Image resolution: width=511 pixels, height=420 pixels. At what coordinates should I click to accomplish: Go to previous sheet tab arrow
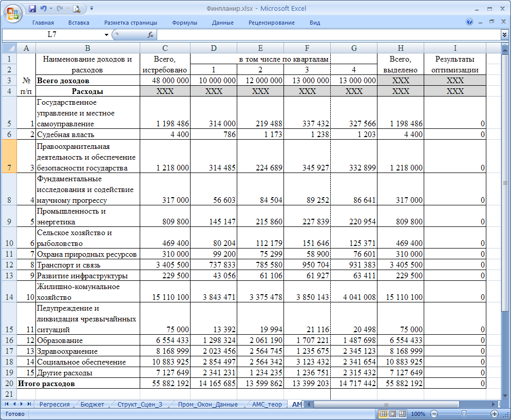14,404
